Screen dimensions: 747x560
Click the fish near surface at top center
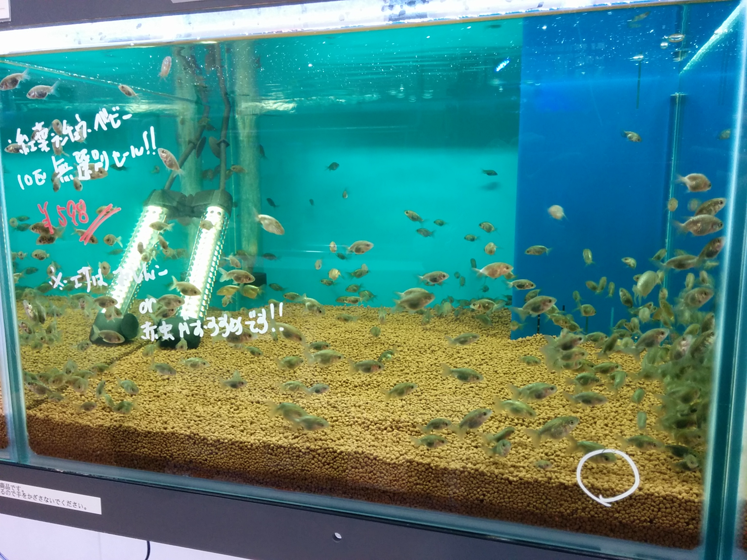click(165, 67)
